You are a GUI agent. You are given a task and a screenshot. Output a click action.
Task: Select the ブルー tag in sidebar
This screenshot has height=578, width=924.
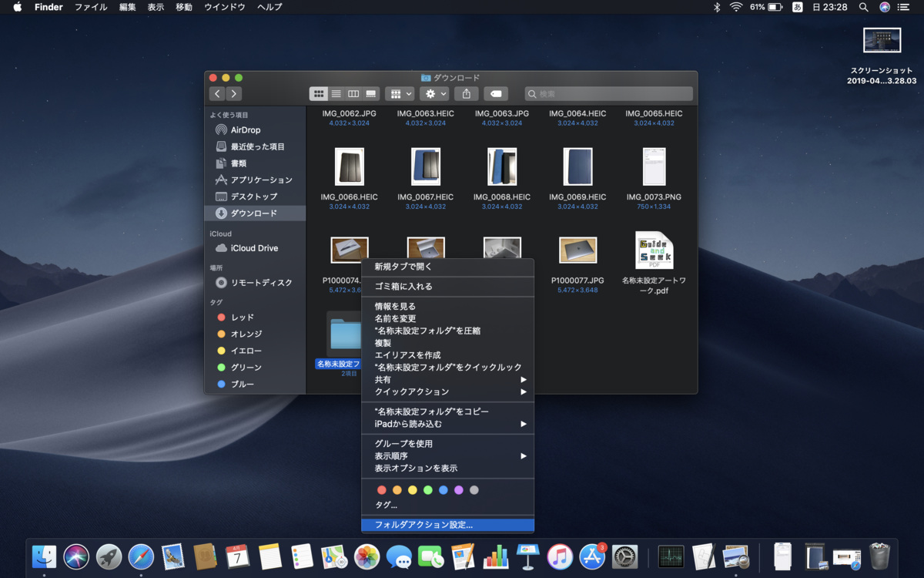(x=255, y=384)
